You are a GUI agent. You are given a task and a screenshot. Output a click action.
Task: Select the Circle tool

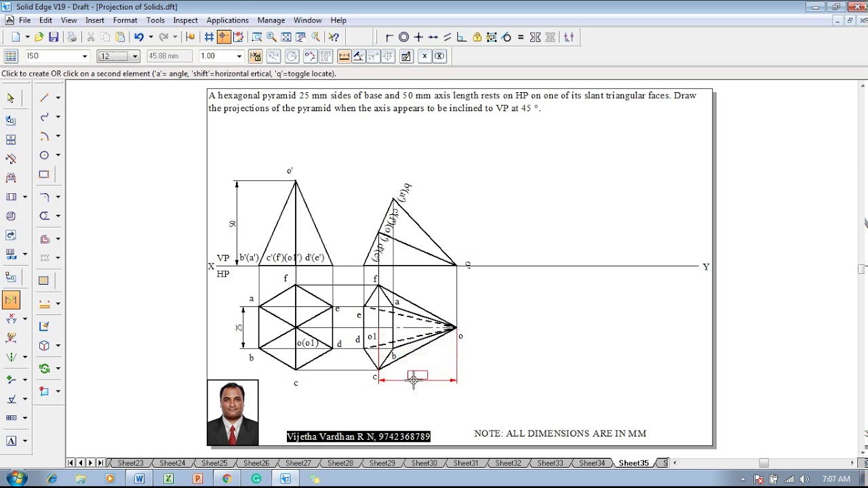(44, 155)
